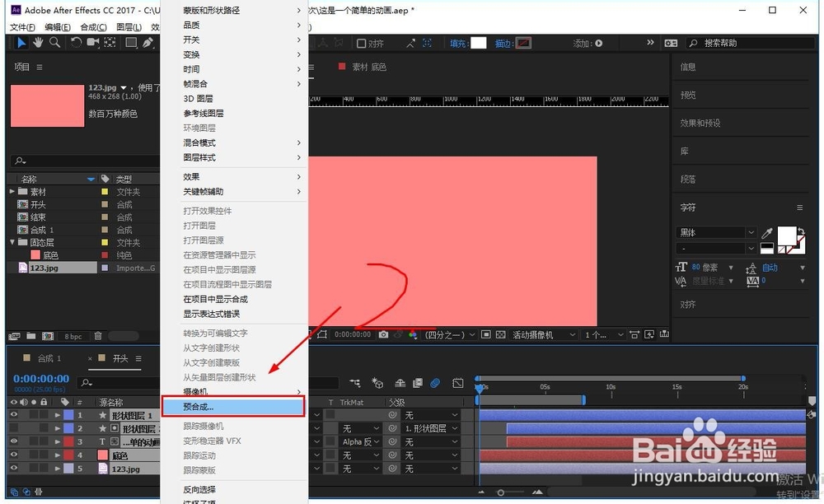Select the Rotation tool
This screenshot has width=824, height=504.
[76, 43]
